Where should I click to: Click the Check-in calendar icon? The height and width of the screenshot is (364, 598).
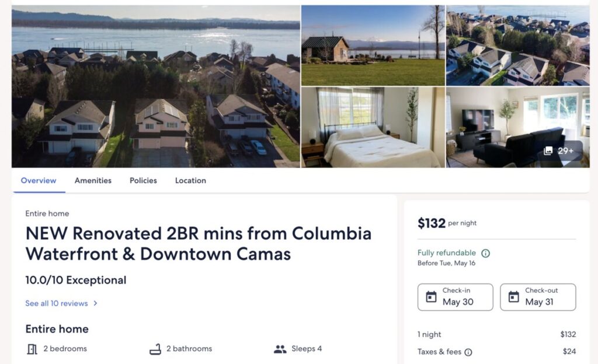point(431,296)
